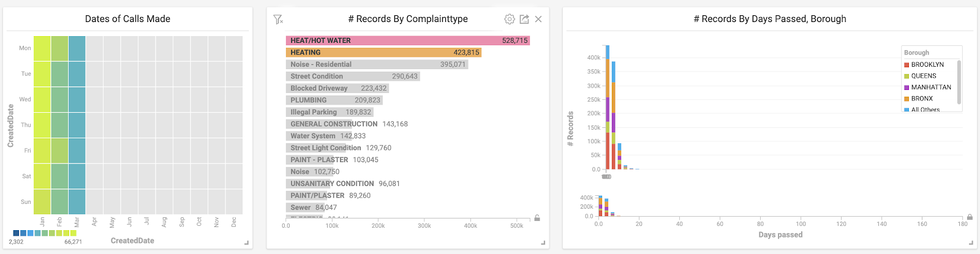Click the Wednesday March heatmap cell
Screen dimensions: 980x254
[x=77, y=99]
